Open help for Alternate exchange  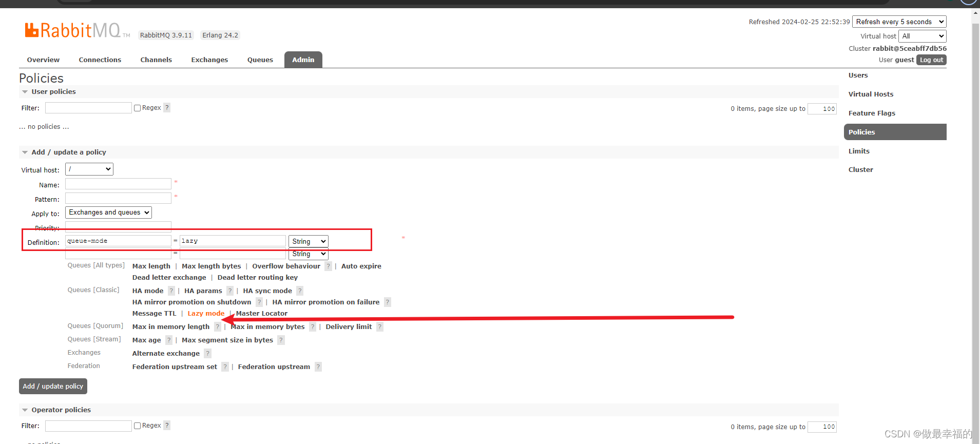tap(207, 354)
